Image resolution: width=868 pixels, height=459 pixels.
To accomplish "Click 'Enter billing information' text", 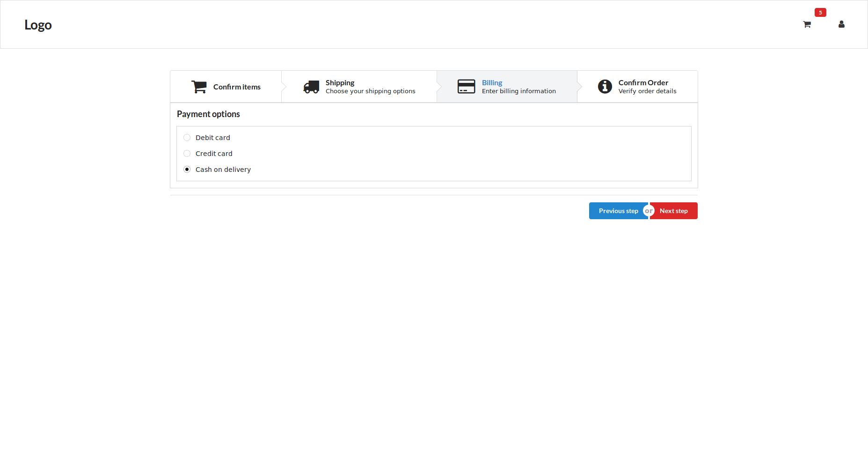I will pos(519,91).
